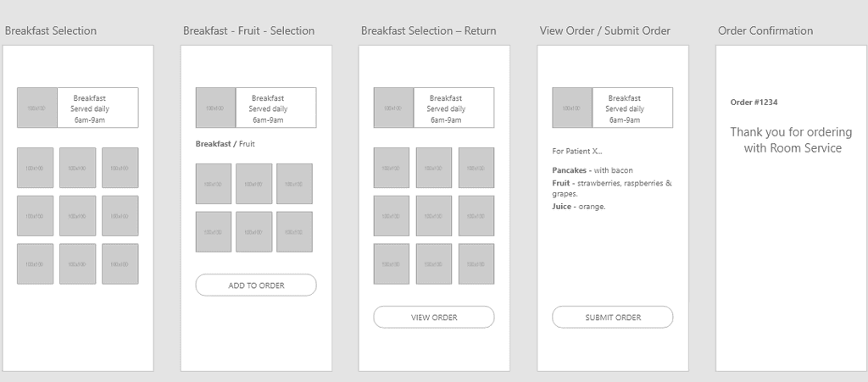The height and width of the screenshot is (382, 868).
Task: Click header image placeholder in Fruit Selection screen
Action: pyautogui.click(x=215, y=108)
